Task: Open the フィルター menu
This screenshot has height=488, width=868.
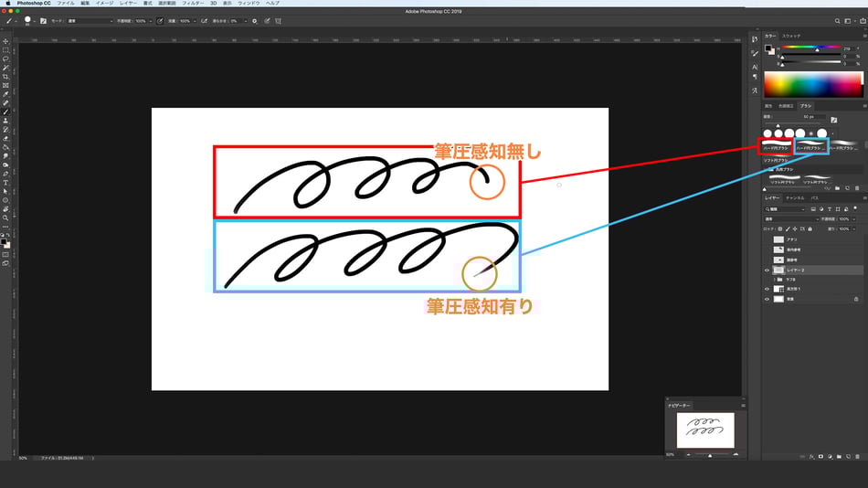Action: pyautogui.click(x=193, y=4)
